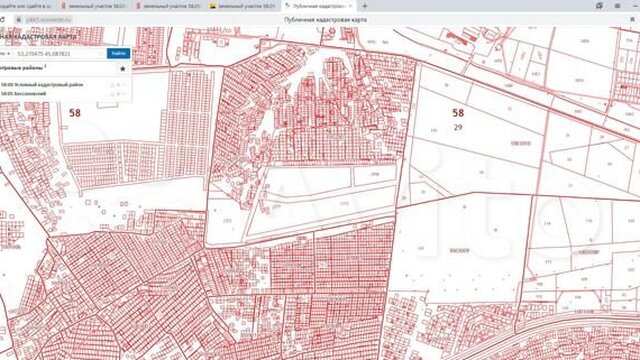The height and width of the screenshot is (360, 640).
Task: Open new browser tab with plus icon
Action: (364, 6)
